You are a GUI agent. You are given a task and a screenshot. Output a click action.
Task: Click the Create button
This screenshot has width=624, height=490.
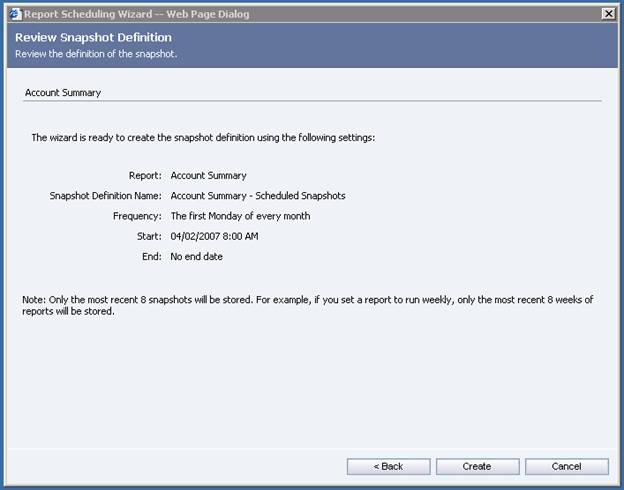click(476, 466)
